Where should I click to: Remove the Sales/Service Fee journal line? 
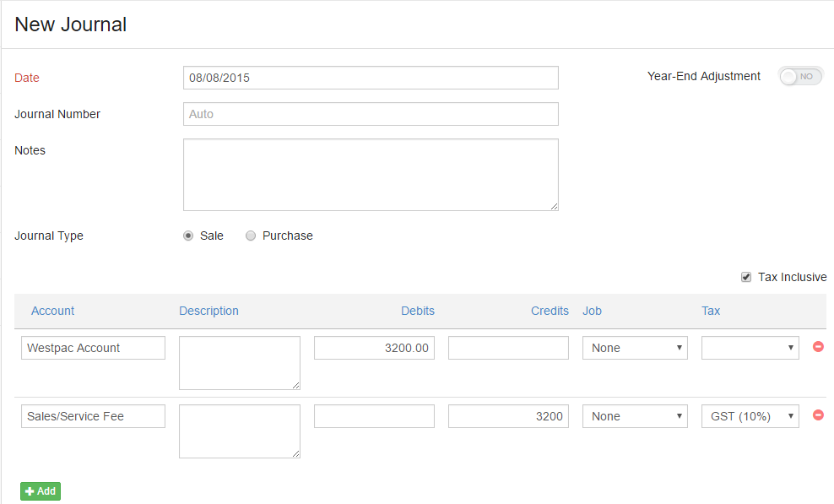tap(818, 415)
